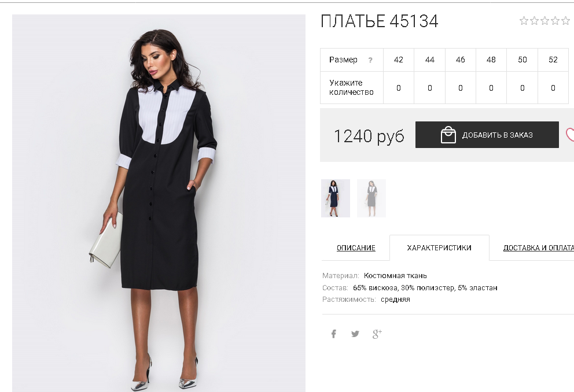Switch to the Характеристики tab

[x=439, y=248]
